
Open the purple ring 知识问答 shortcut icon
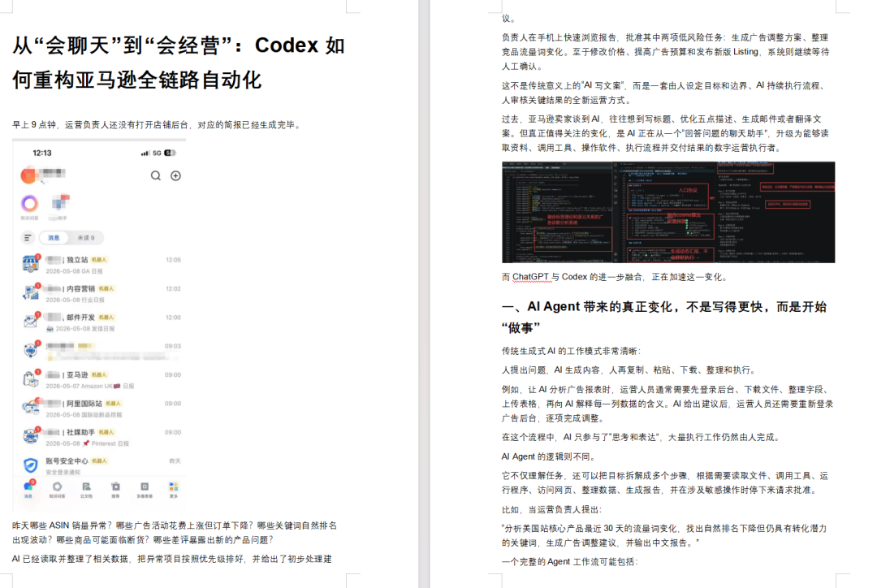[x=30, y=203]
